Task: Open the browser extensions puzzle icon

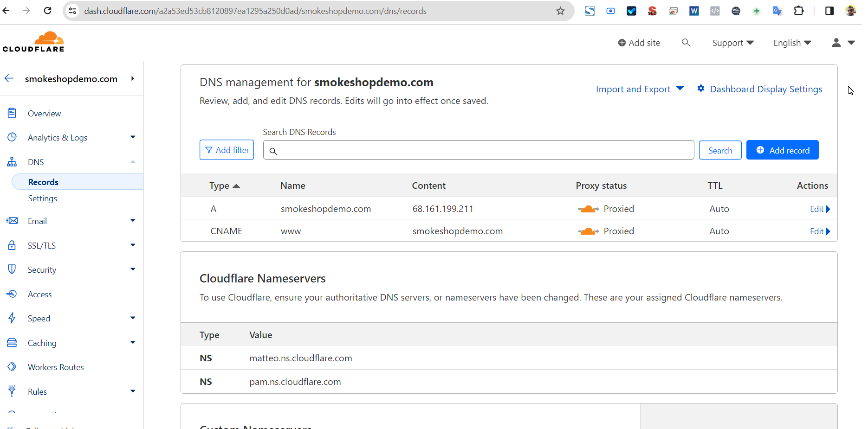Action: [798, 11]
